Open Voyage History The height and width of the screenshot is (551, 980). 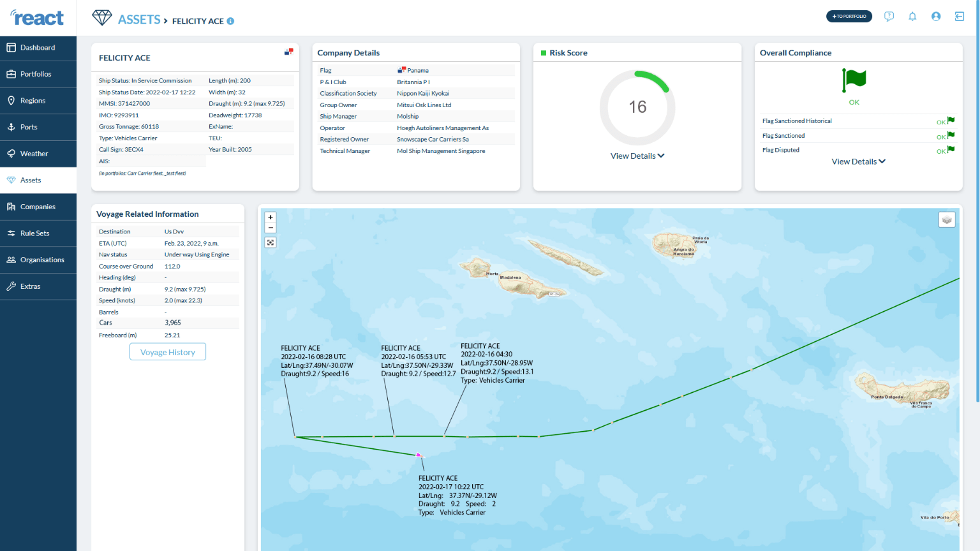tap(168, 352)
